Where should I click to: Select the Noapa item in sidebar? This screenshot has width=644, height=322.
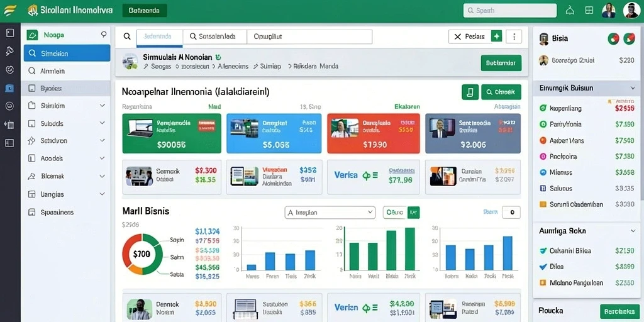point(53,35)
